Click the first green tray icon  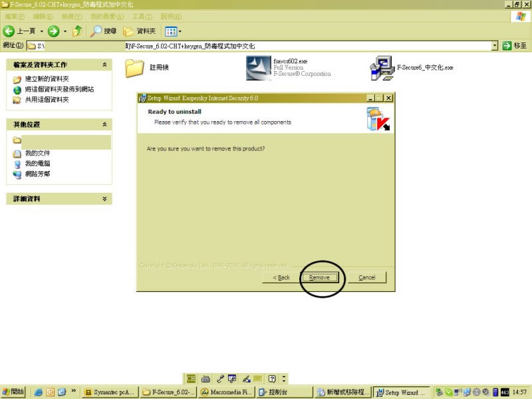[x=439, y=392]
